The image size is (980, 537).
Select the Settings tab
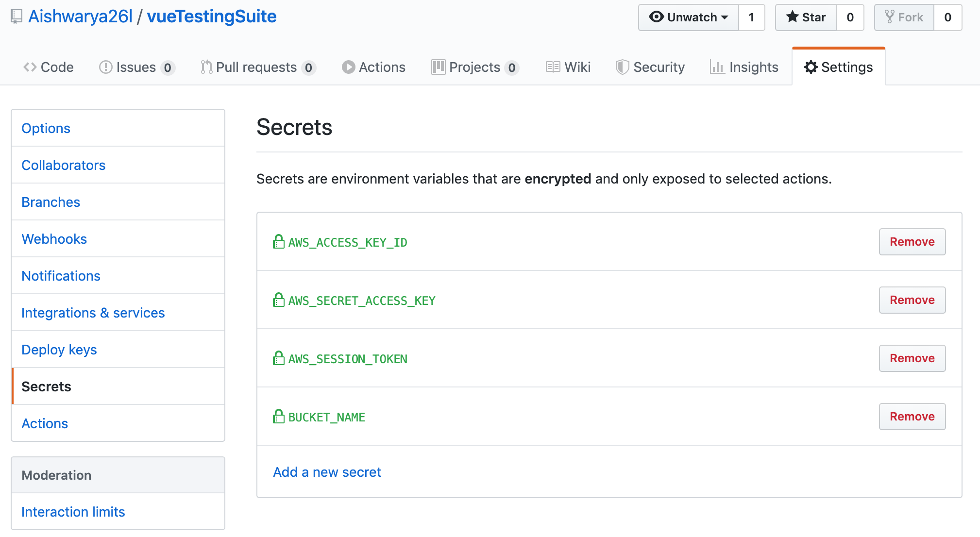[x=839, y=66]
